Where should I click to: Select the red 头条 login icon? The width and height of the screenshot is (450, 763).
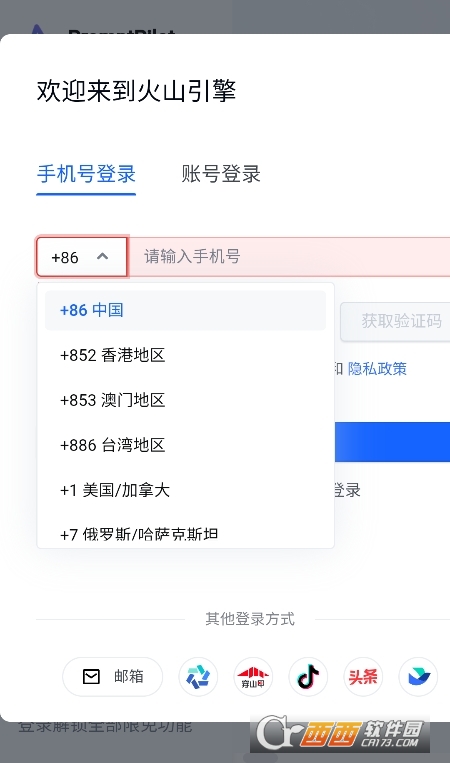pyautogui.click(x=363, y=676)
